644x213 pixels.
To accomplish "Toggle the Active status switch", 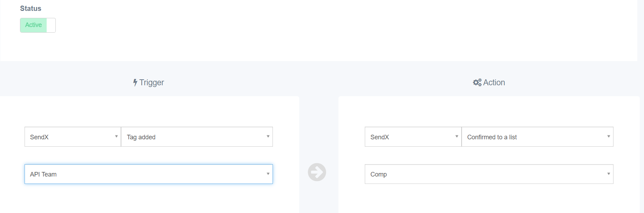I will [x=38, y=25].
